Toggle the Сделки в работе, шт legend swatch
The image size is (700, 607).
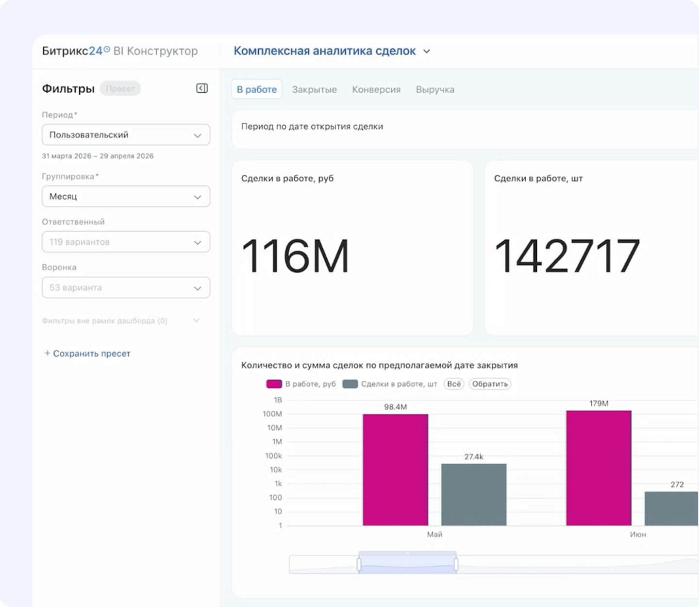tap(350, 384)
